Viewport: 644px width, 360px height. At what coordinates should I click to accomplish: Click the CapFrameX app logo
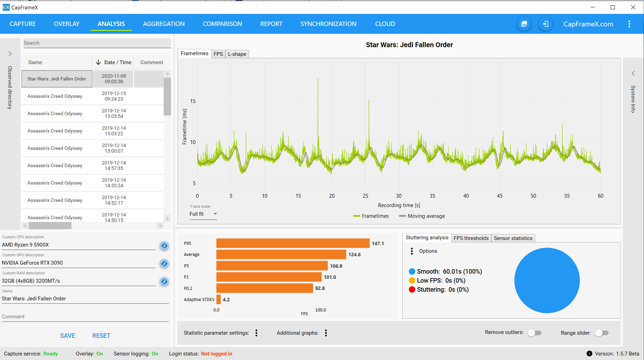[x=6, y=7]
